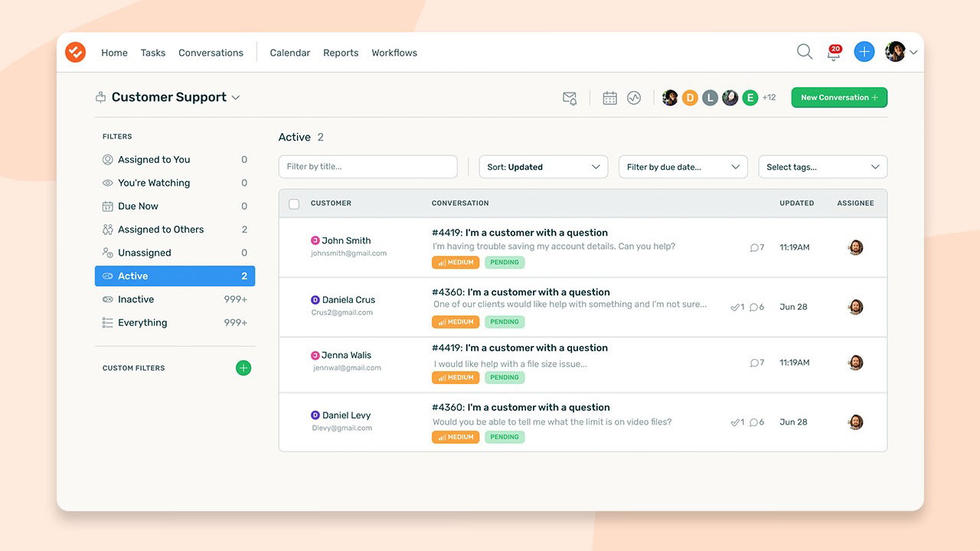Viewport: 980px width, 551px height.
Task: Select the Due Now filter
Action: coord(175,207)
